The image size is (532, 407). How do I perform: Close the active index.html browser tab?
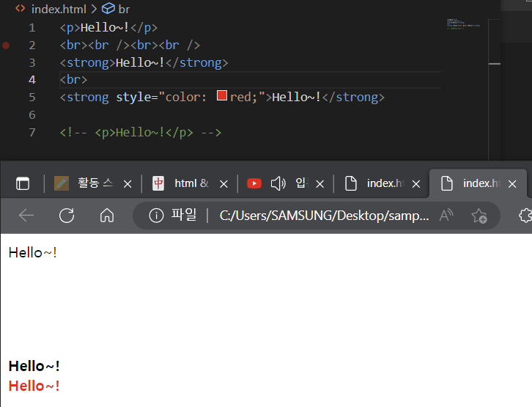512,184
